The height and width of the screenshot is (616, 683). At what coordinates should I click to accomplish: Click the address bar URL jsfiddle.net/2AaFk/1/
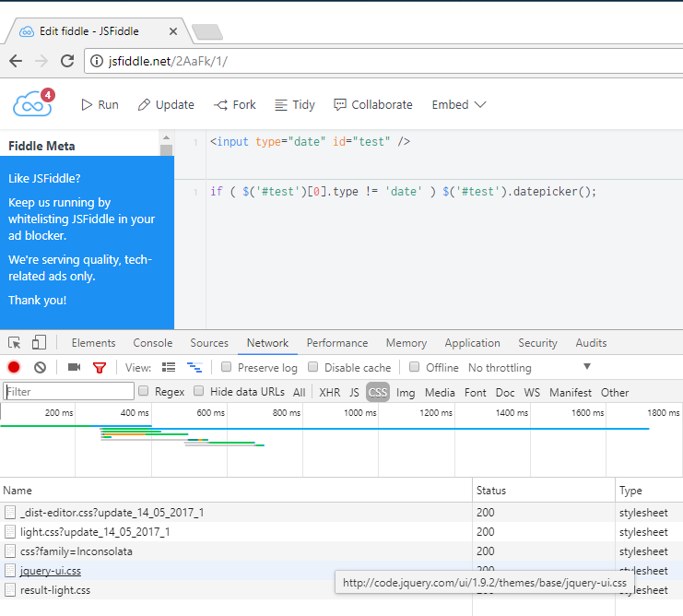point(168,61)
